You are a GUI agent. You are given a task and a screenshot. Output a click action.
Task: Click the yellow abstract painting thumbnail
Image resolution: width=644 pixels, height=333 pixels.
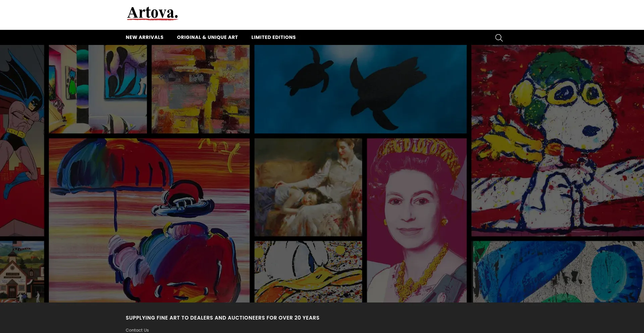pyautogui.click(x=200, y=89)
